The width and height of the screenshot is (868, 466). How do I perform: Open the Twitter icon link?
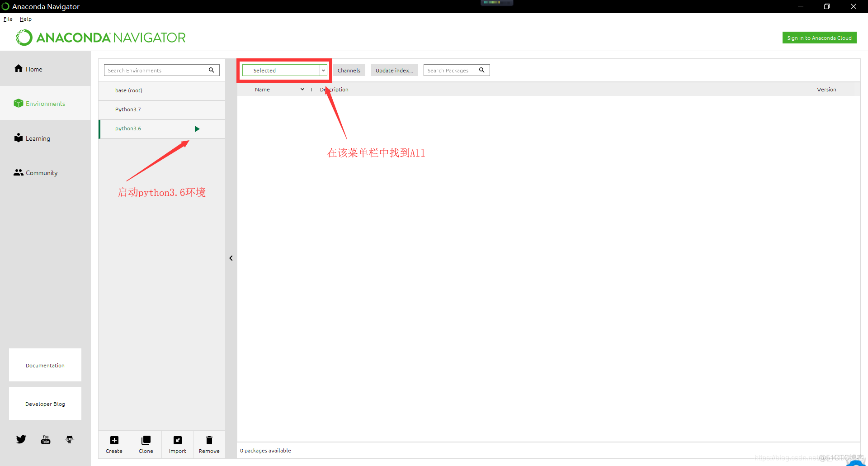click(21, 439)
